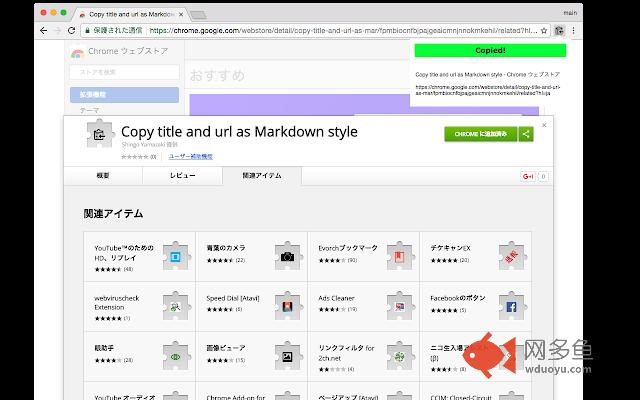This screenshot has height=400, width=640.
Task: Click the eye icon of 眼助手
Action: 176,357
